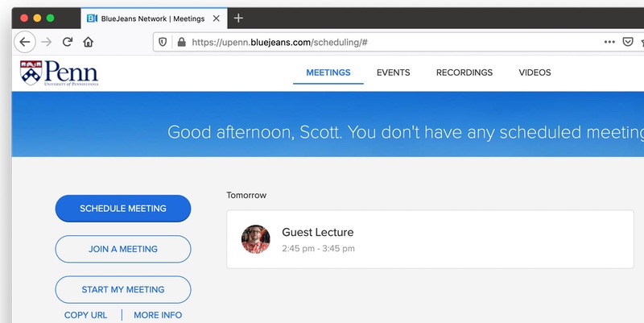Screen dimensions: 644x323
Task: Switch to the MEETINGS tab
Action: click(328, 72)
